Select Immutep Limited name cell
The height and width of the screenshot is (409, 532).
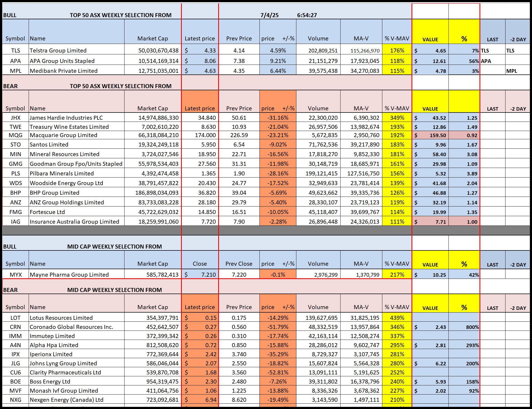pos(77,336)
